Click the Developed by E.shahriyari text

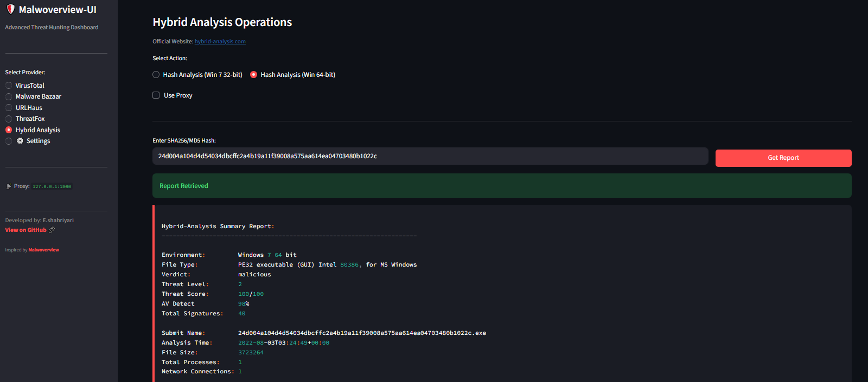pos(40,220)
